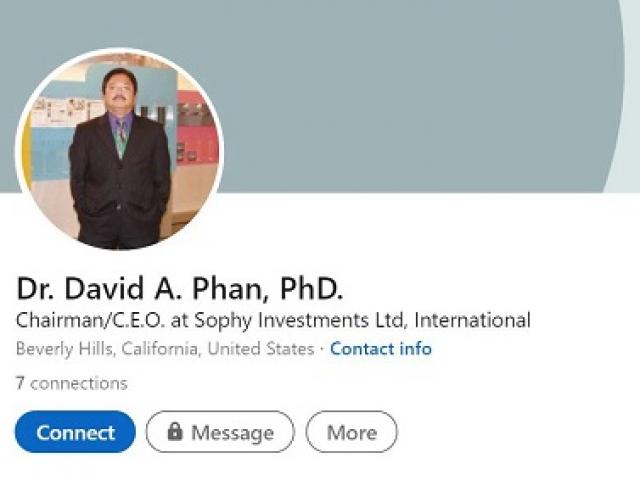Click the California text in location
Viewport: 640px width, 480px height.
[x=161, y=349]
